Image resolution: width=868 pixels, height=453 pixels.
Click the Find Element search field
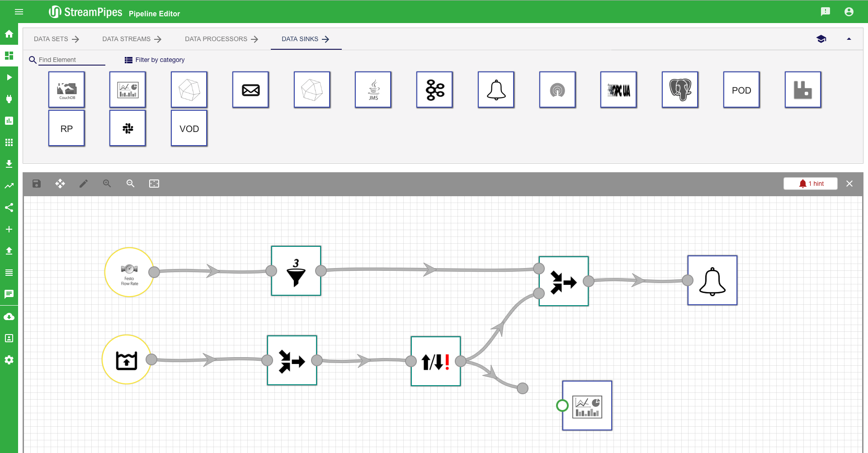tap(71, 60)
